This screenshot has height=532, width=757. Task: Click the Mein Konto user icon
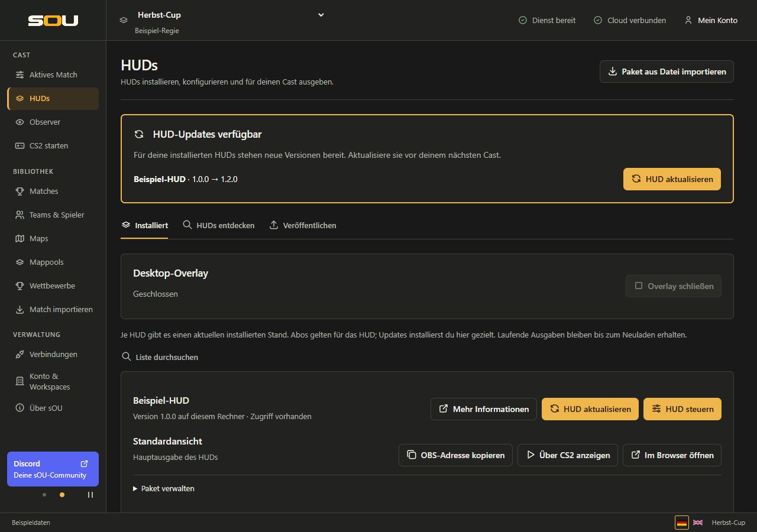[x=688, y=20]
